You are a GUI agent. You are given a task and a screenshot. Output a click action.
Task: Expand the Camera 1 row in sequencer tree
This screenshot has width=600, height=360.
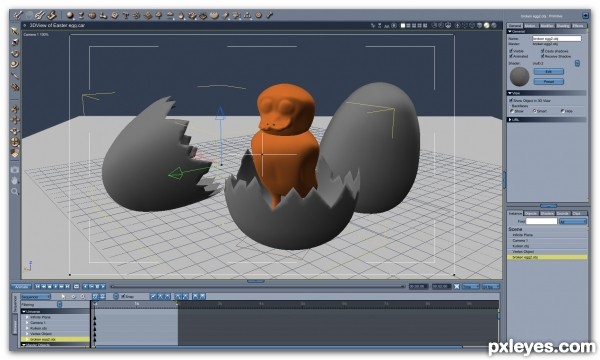coord(27,323)
